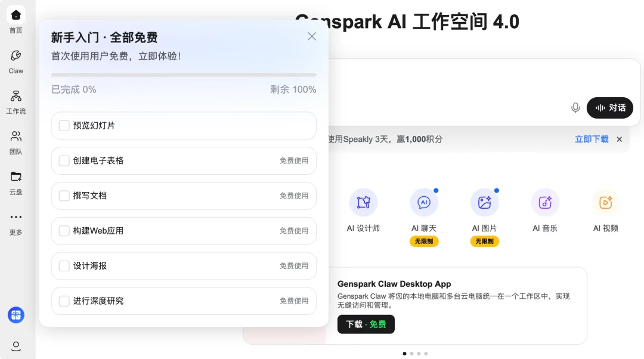Click the 无限制 badge under AI 聊天
The image size is (644, 359).
point(424,242)
